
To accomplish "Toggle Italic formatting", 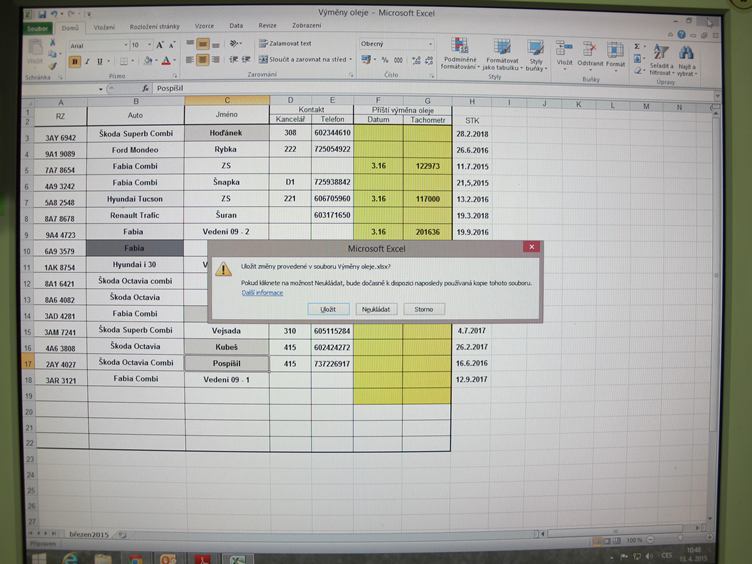I will coord(87,61).
